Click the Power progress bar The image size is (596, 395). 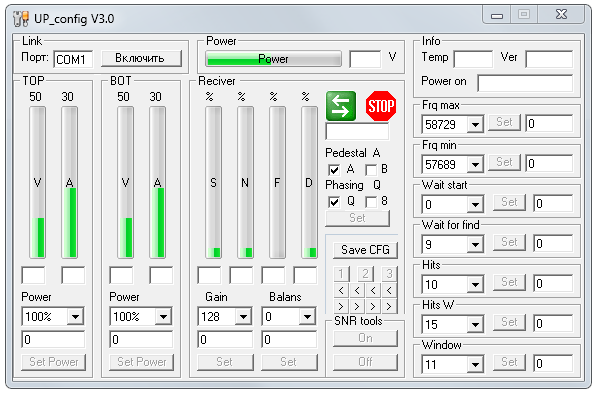273,59
